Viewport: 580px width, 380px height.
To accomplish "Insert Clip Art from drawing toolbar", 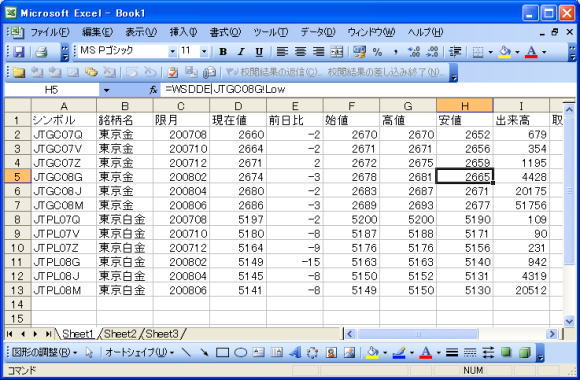I will [x=331, y=353].
